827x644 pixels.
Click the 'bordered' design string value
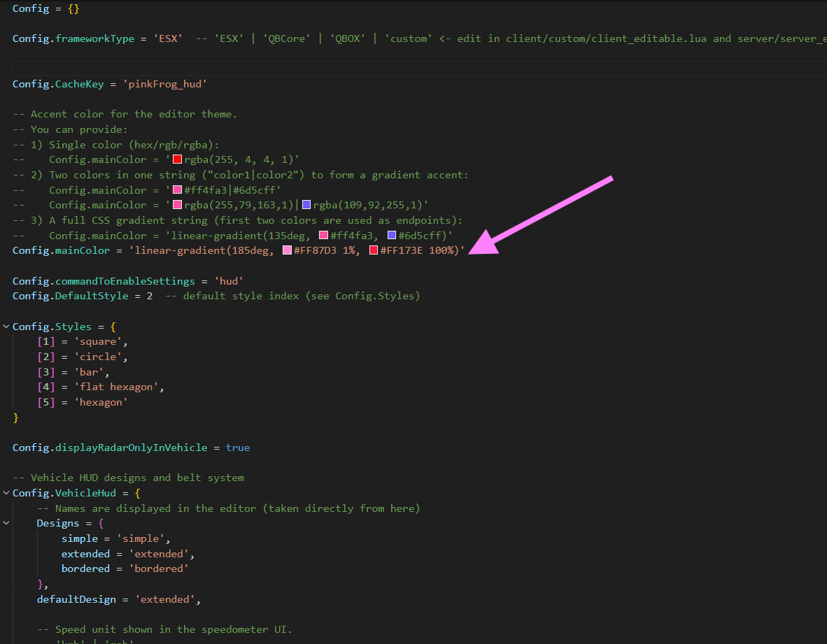tap(159, 568)
